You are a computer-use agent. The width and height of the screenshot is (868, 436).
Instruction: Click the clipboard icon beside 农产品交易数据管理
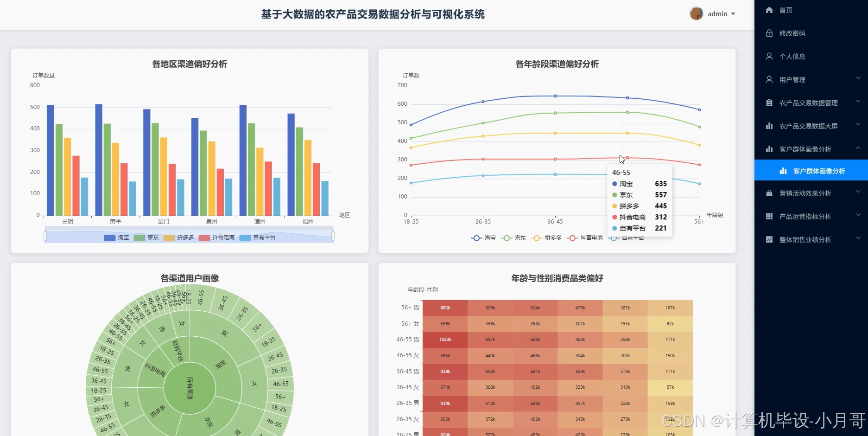[769, 103]
